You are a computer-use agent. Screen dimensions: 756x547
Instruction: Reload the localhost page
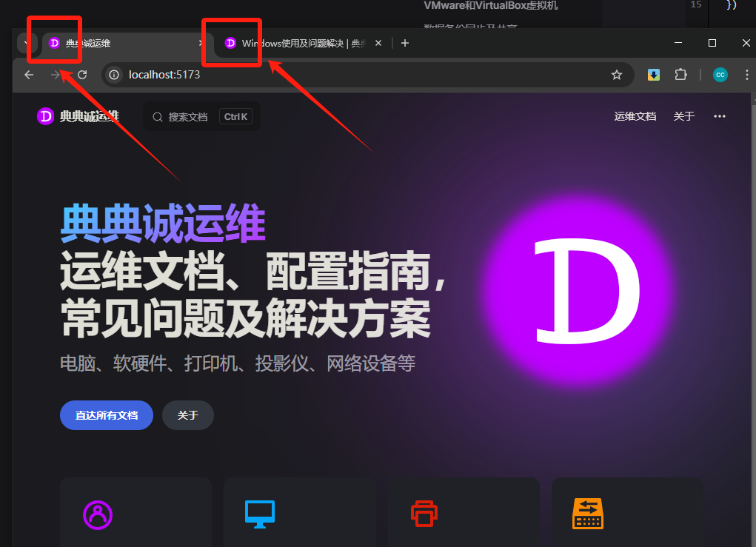point(82,75)
